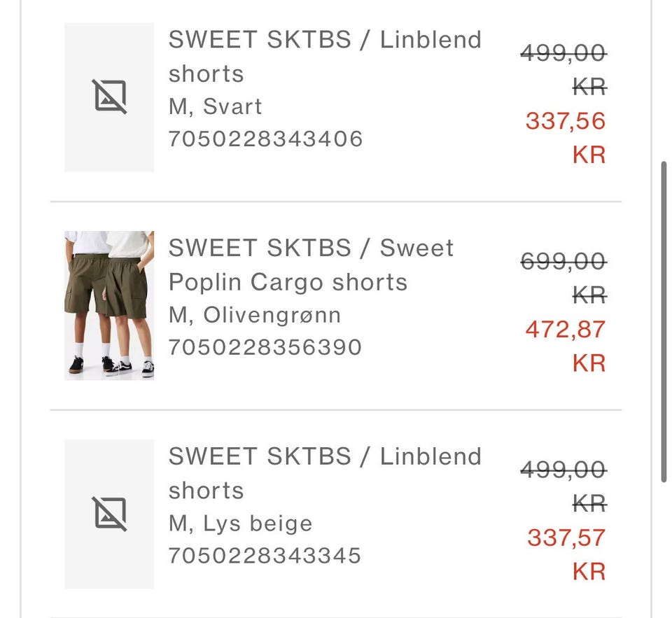Select the M, Svart variant text

tap(215, 106)
